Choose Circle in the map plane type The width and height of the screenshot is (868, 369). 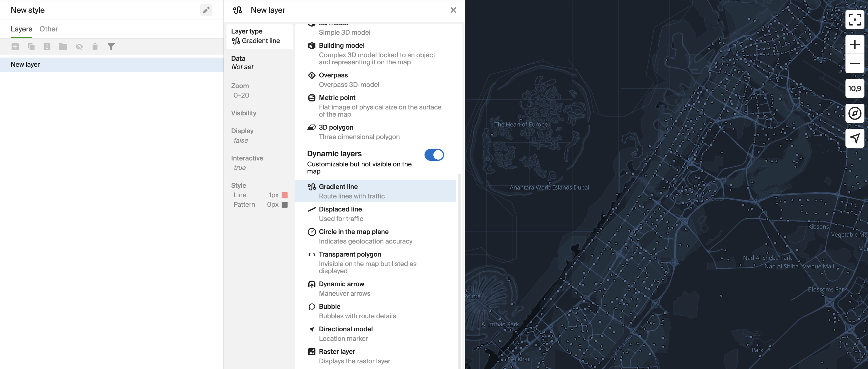click(375, 236)
